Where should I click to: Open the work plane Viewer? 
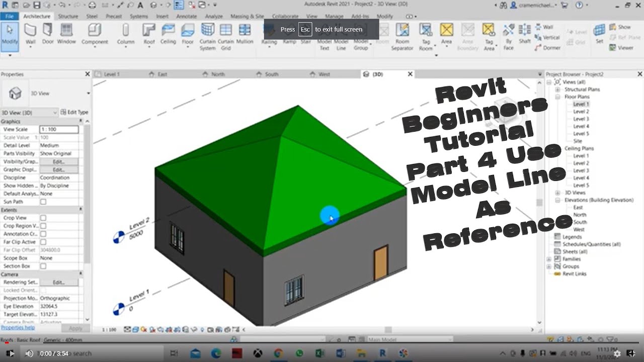coord(621,48)
